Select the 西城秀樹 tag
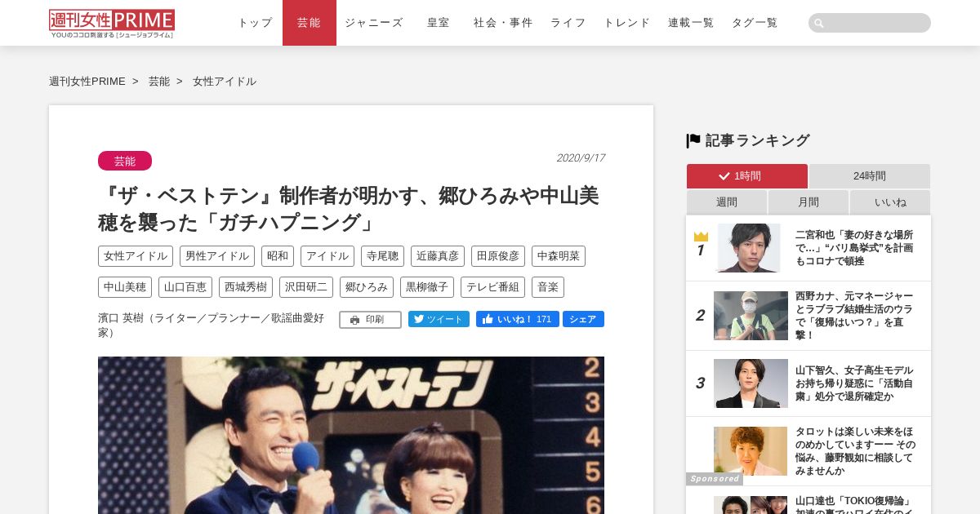This screenshot has width=980, height=514. [246, 287]
